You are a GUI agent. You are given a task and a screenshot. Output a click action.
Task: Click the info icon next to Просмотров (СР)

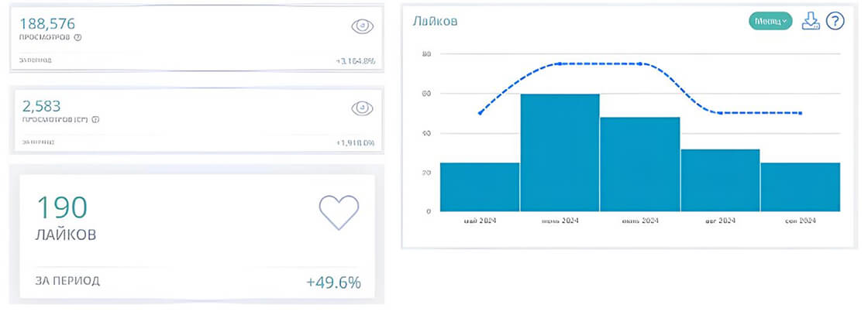(95, 120)
